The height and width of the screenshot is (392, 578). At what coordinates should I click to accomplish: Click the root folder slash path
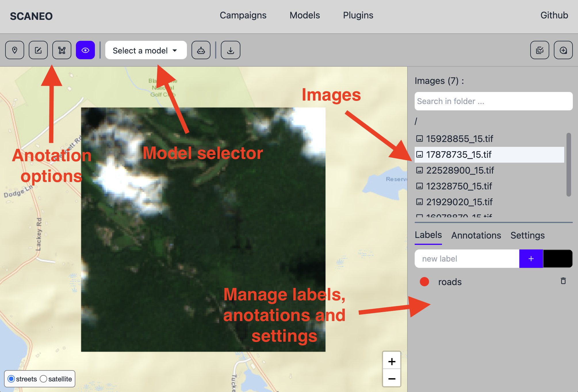click(x=416, y=121)
